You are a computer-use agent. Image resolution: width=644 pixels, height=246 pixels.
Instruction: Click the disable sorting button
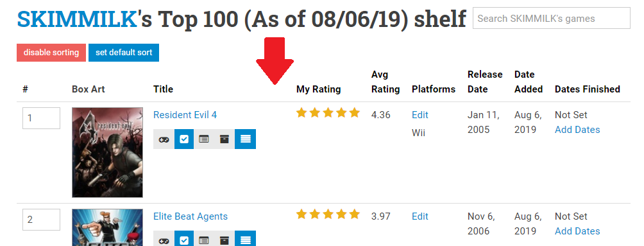tap(51, 53)
